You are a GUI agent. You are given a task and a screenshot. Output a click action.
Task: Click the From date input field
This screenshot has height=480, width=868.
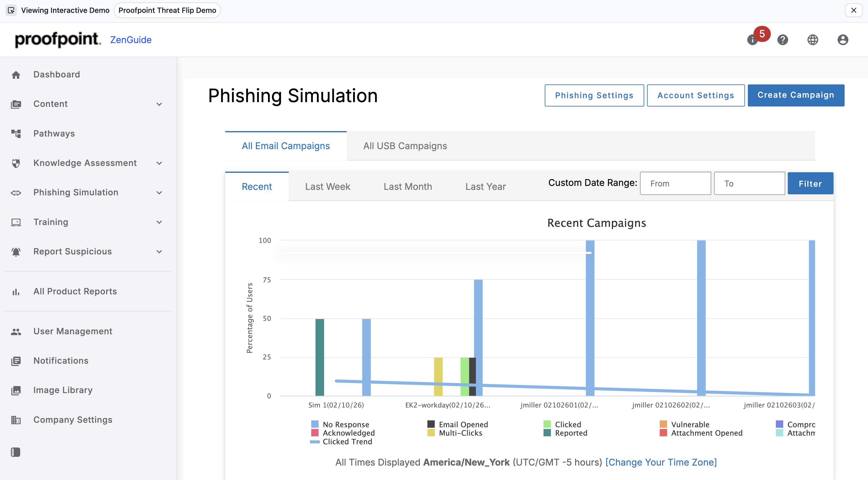pyautogui.click(x=675, y=184)
